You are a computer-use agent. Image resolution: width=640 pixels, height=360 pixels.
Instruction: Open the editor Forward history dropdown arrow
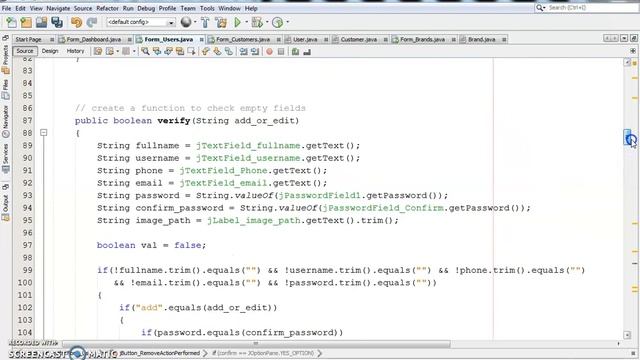coord(134,51)
